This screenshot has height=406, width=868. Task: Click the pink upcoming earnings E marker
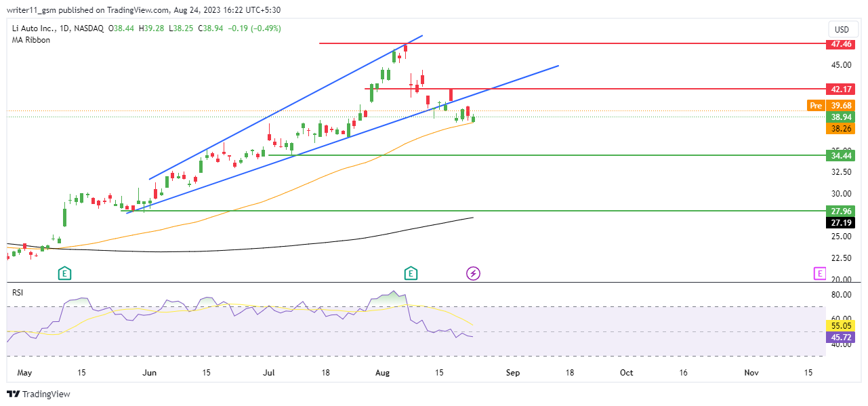820,274
